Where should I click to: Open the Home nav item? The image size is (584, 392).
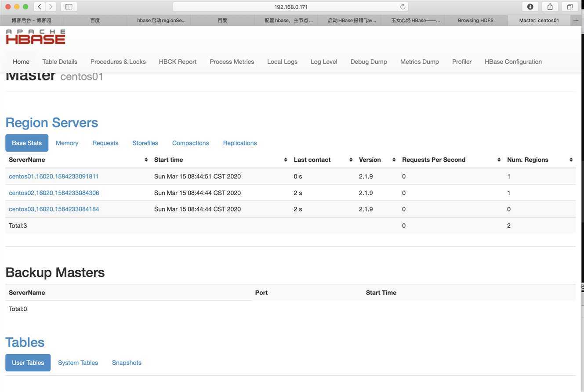[x=21, y=62]
